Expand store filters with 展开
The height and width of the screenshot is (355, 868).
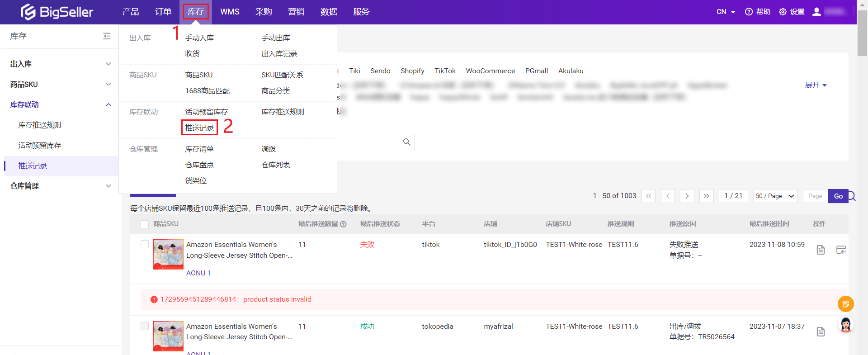[x=816, y=85]
